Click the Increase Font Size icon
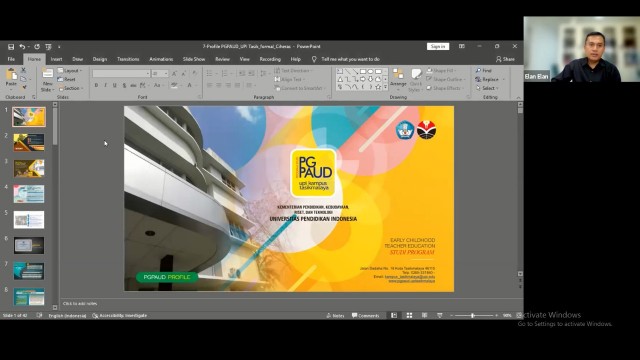 click(x=174, y=74)
